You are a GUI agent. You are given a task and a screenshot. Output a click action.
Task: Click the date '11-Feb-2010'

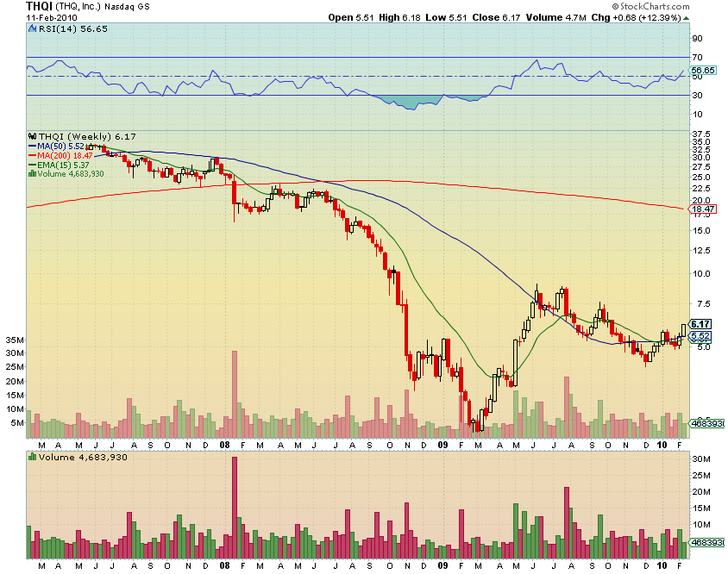52,17
